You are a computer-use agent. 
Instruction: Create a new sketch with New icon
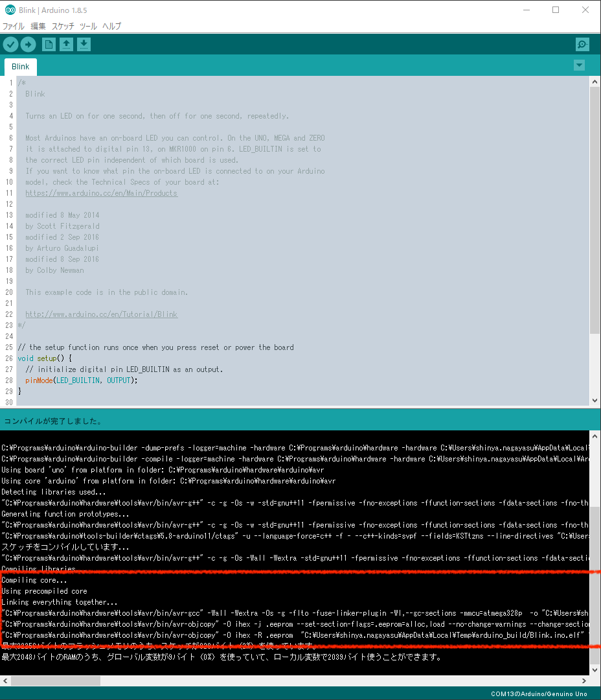coord(49,44)
